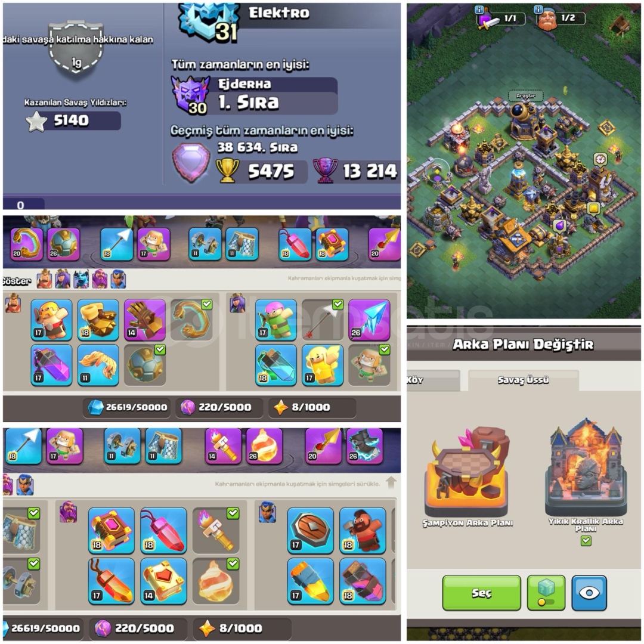Screen dimensions: 644x644
Task: Toggle the equipped Giant Gauntlet checkmark
Action: point(206,304)
